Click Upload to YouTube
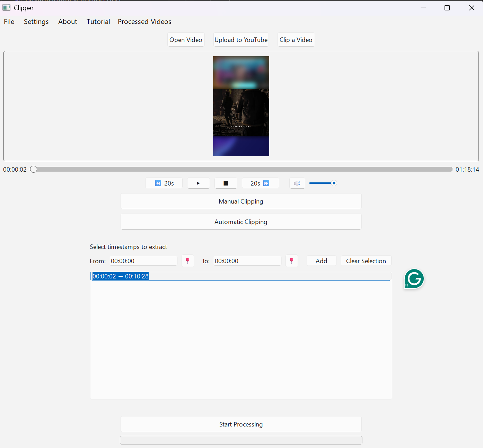 [241, 40]
